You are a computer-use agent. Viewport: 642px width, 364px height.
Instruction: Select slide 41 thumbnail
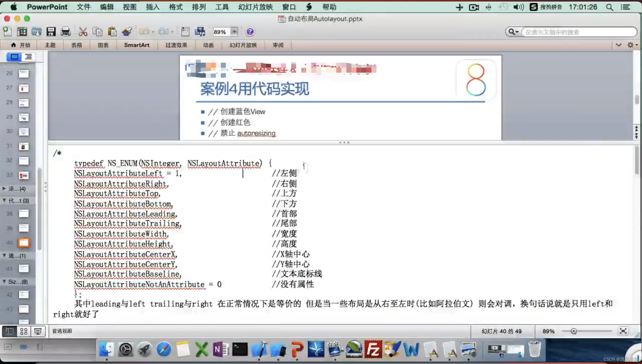(x=24, y=268)
